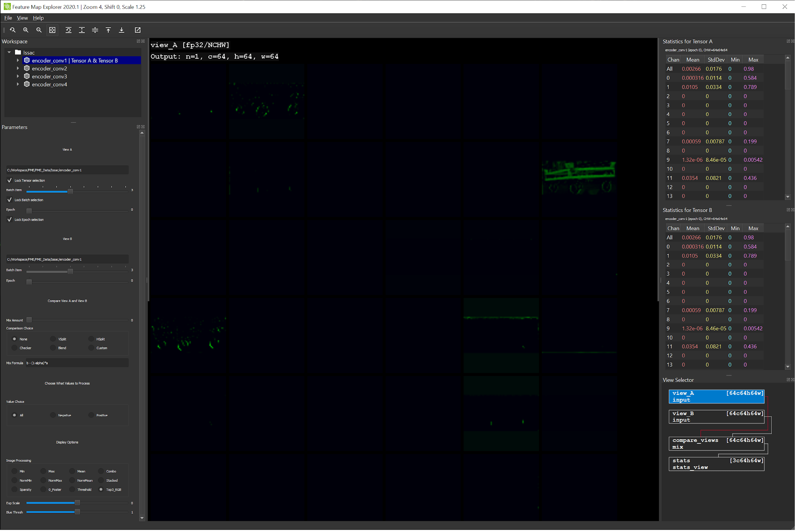Expand encoder_conv1 tree node
The width and height of the screenshot is (795, 532).
[18, 60]
